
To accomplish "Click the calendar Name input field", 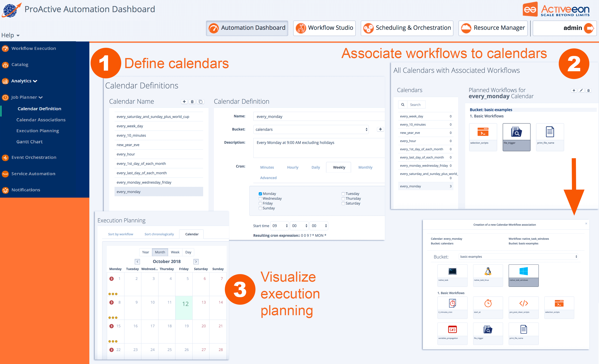I will 319,117.
